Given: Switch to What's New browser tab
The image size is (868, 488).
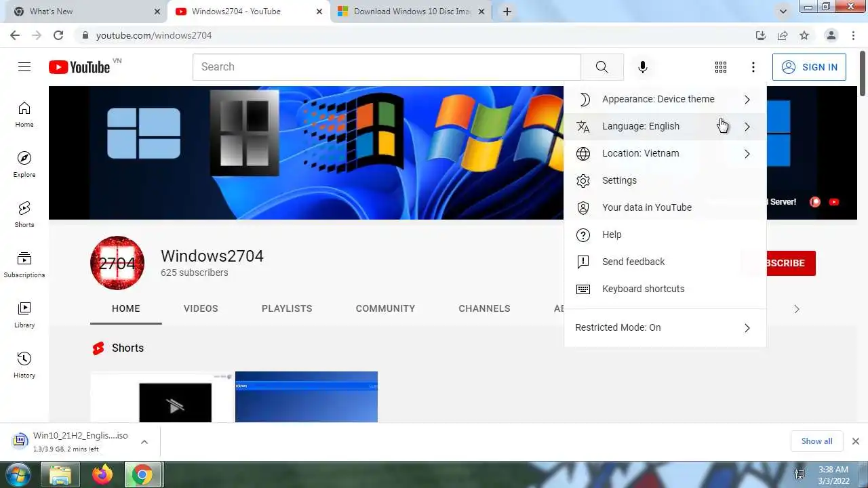Looking at the screenshot, I should pyautogui.click(x=85, y=12).
